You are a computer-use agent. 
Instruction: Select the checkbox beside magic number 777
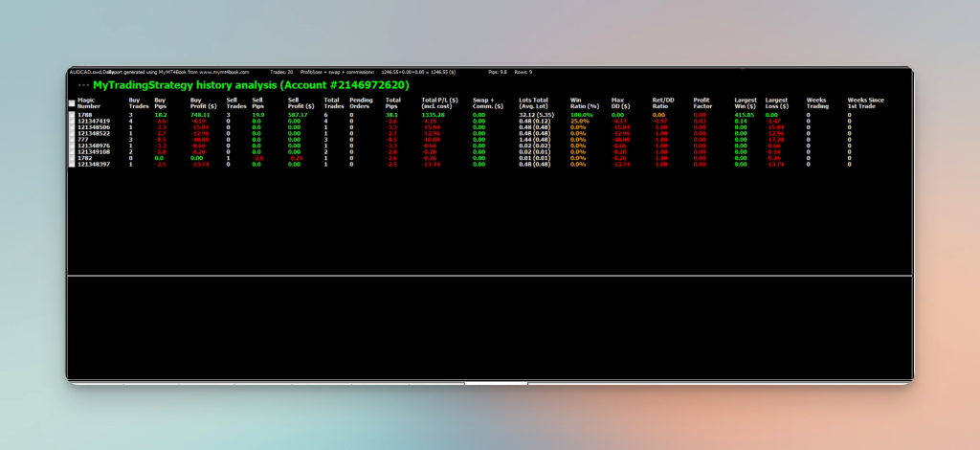pyautogui.click(x=72, y=140)
